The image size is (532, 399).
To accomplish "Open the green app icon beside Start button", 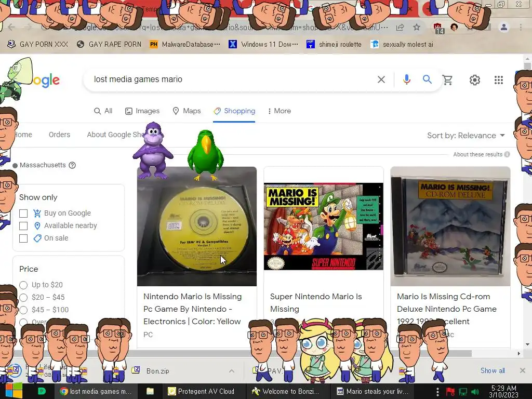I will point(42,391).
